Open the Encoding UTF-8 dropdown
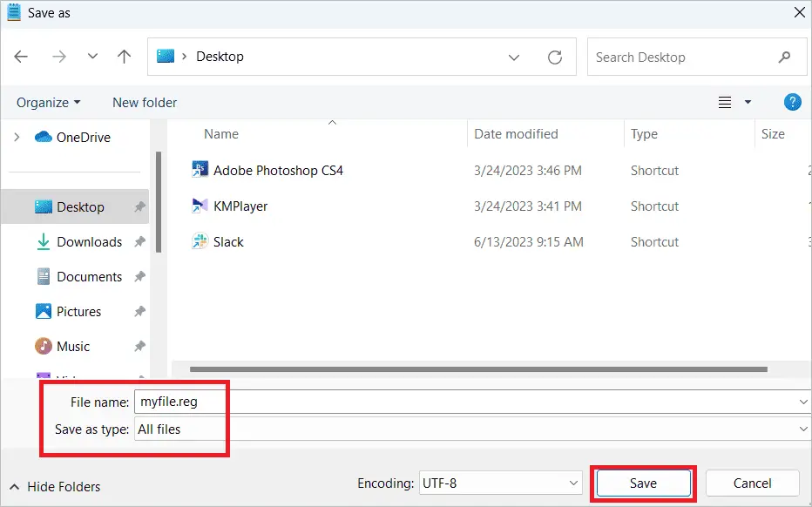 click(x=501, y=483)
